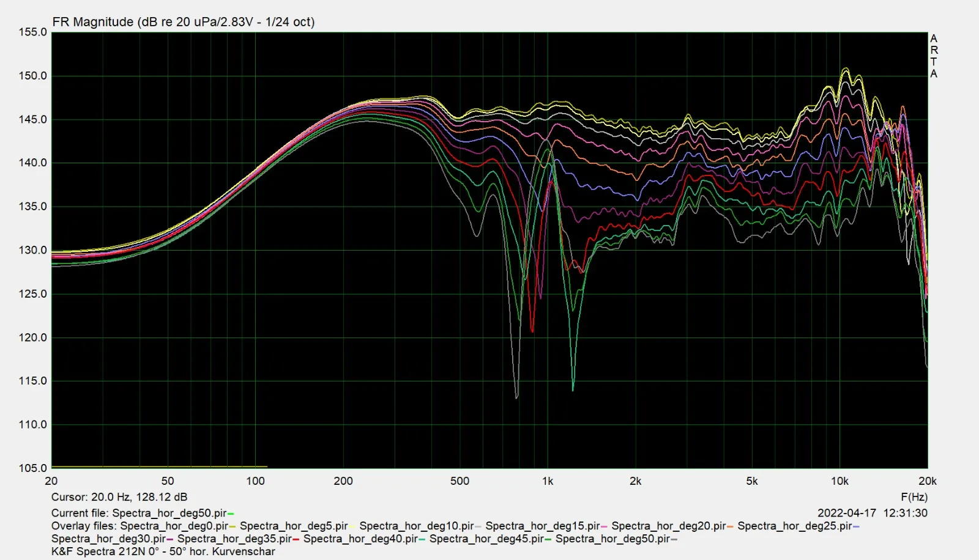Select the Spectra_hor_deg5.pir overlay entry

point(294,526)
